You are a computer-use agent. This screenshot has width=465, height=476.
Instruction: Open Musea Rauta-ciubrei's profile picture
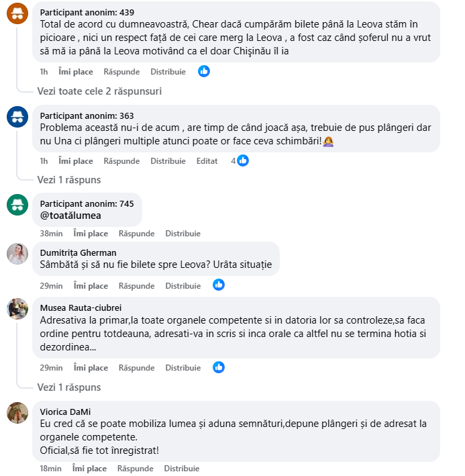[17, 309]
